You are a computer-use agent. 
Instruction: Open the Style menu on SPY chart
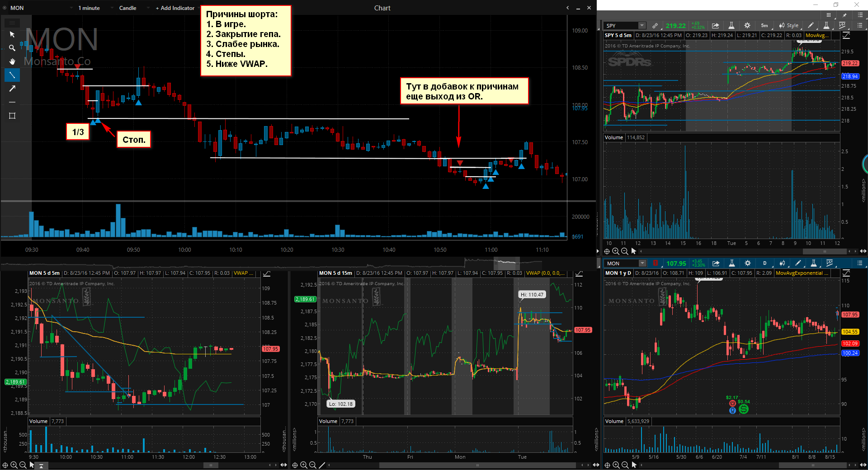(x=789, y=25)
